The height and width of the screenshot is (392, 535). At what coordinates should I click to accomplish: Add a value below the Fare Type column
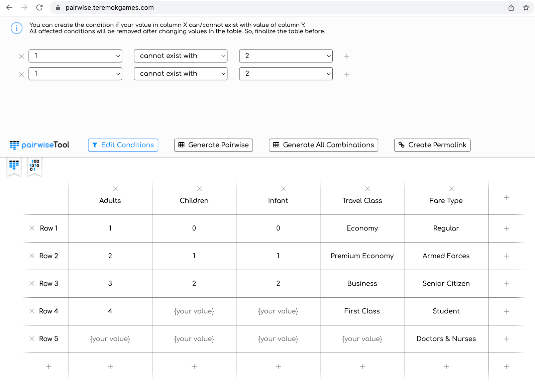point(446,367)
